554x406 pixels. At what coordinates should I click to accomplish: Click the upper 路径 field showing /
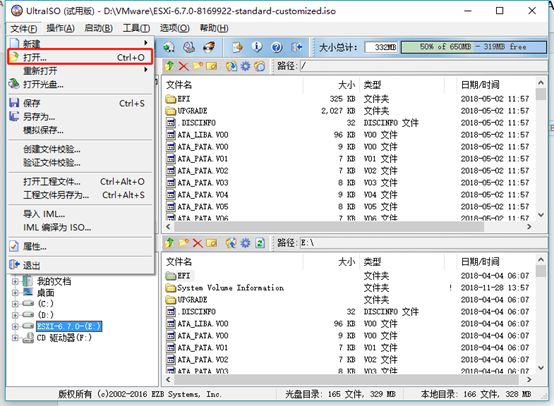click(x=424, y=66)
